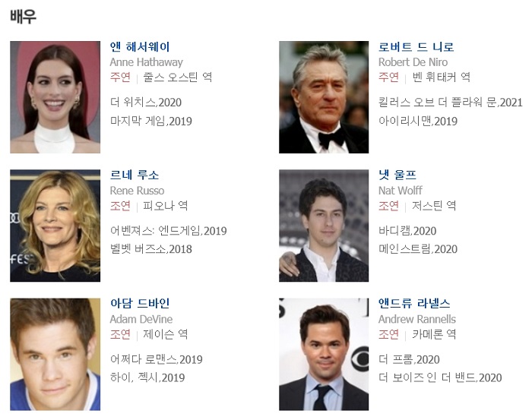
Task: Click the name link 르네 루소
Action: (135, 175)
